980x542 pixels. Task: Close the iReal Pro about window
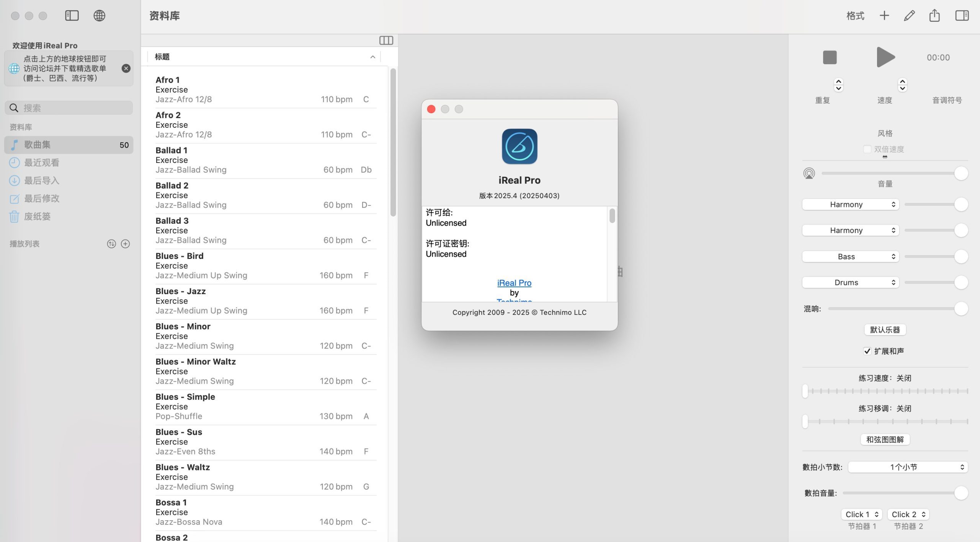431,109
